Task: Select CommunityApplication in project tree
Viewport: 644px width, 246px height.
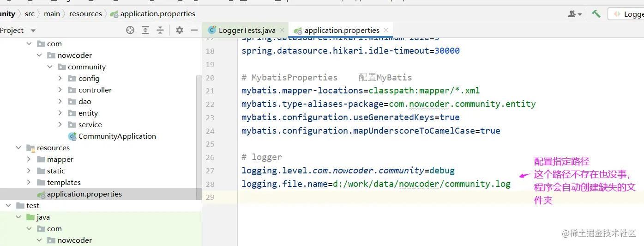Action: point(117,136)
